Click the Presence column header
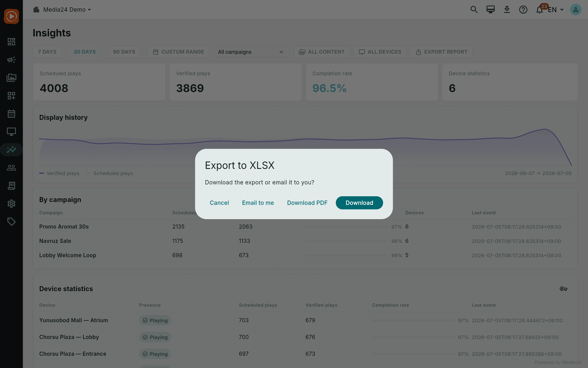 [150, 305]
